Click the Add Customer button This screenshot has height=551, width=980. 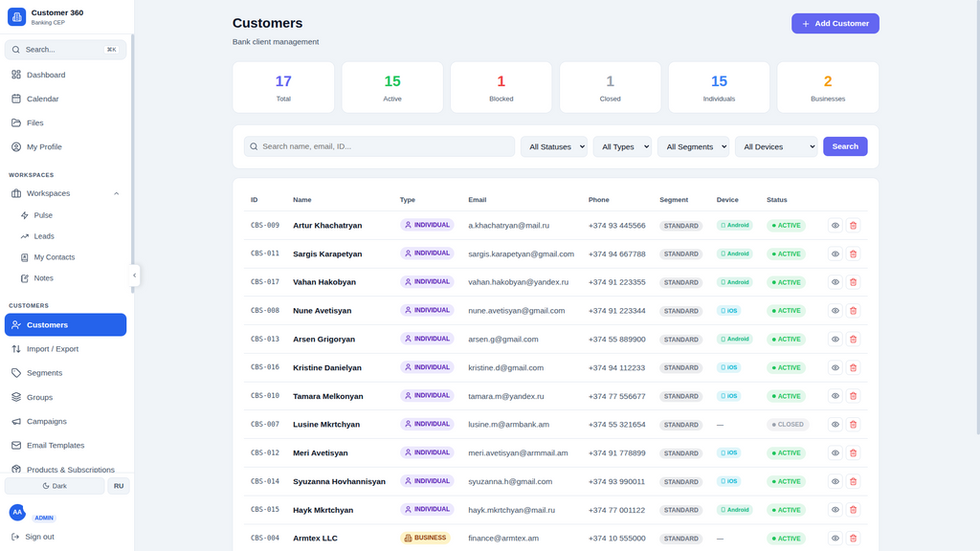click(835, 24)
